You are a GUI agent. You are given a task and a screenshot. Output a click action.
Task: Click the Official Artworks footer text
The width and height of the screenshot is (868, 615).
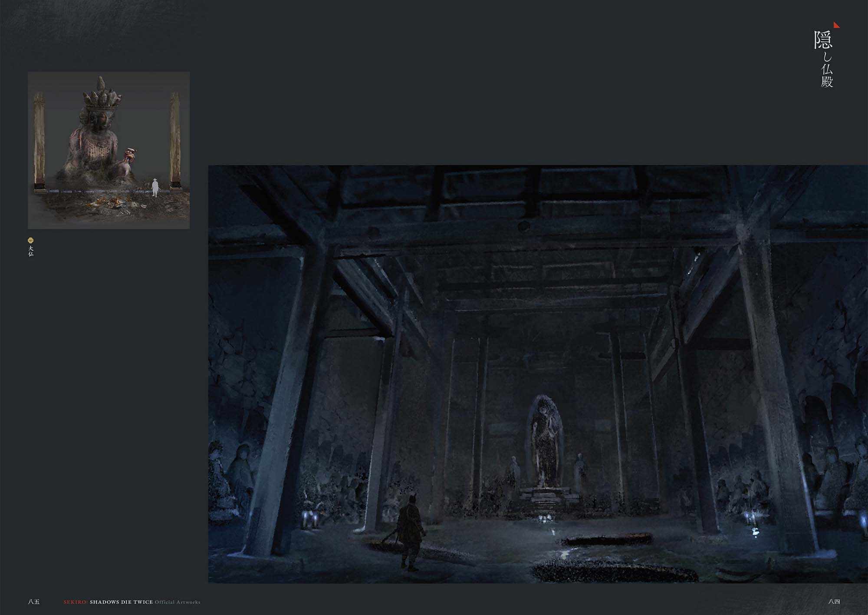(x=178, y=602)
